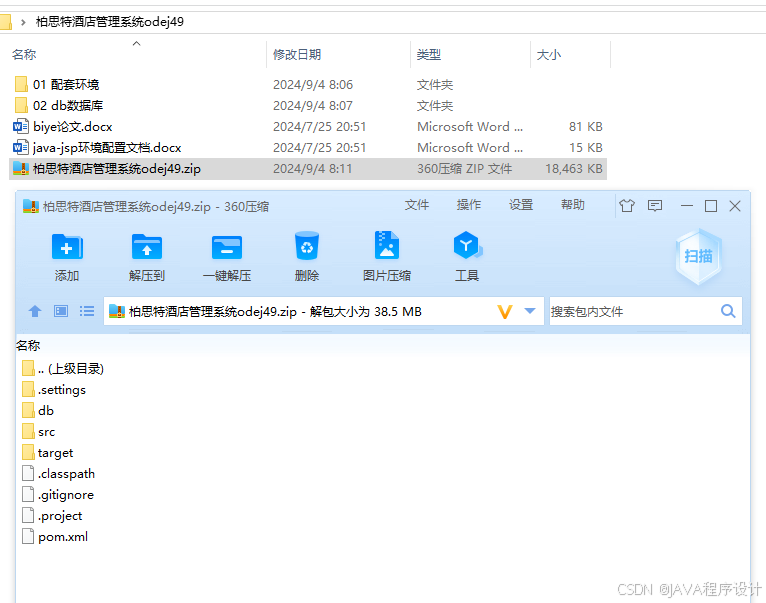Click the zip icon in the 360压缩 title bar
The width and height of the screenshot is (766, 603).
31,206
